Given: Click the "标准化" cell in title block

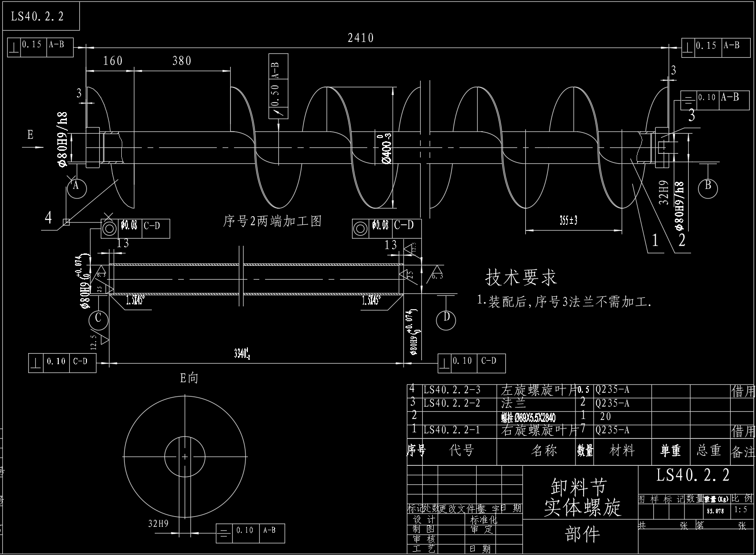Looking at the screenshot, I should (x=484, y=519).
